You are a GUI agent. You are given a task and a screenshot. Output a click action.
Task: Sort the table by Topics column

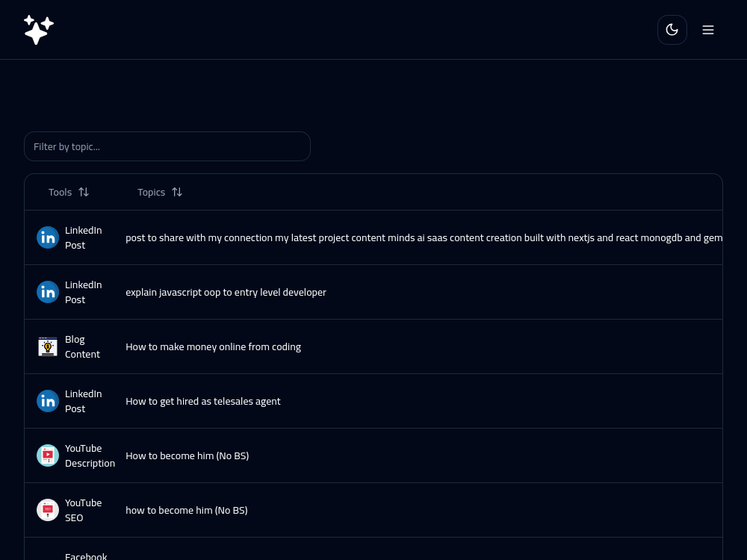click(160, 192)
